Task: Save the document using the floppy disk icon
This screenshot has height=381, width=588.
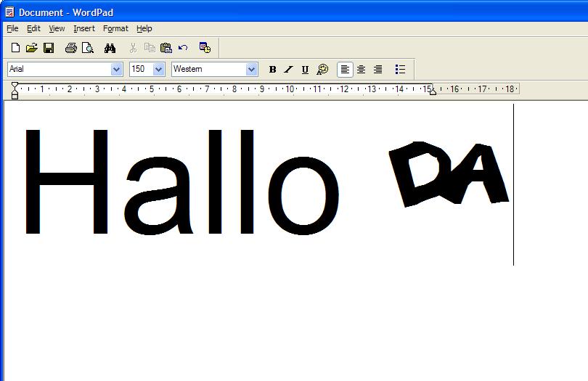Action: pos(49,48)
